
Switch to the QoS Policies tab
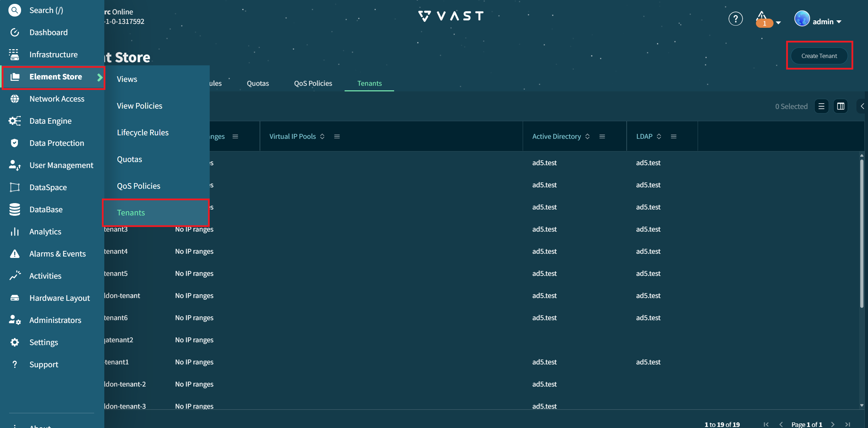[x=313, y=83]
